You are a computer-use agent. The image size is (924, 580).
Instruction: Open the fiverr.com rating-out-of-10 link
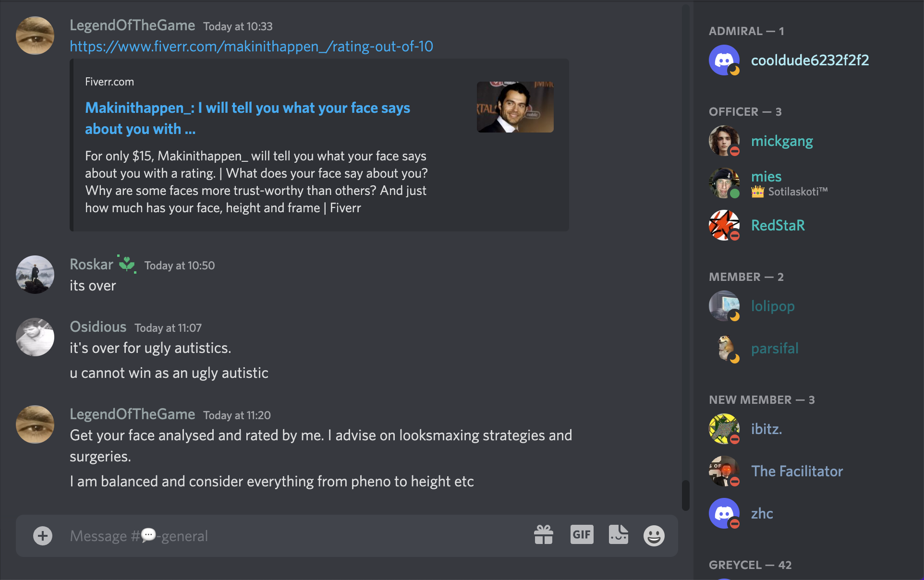(251, 47)
